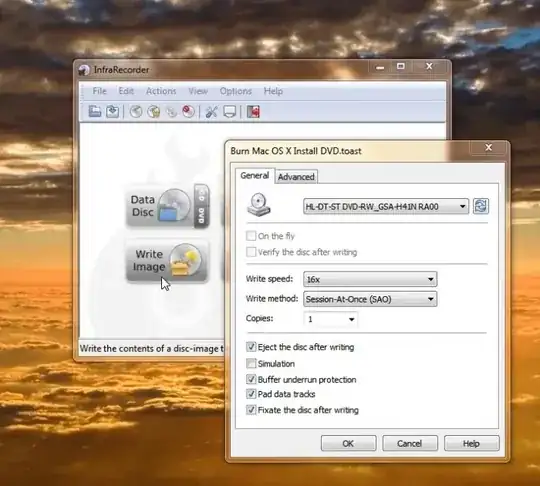Click the Burn compilation disc icon
The height and width of the screenshot is (486, 540).
pyautogui.click(x=136, y=112)
